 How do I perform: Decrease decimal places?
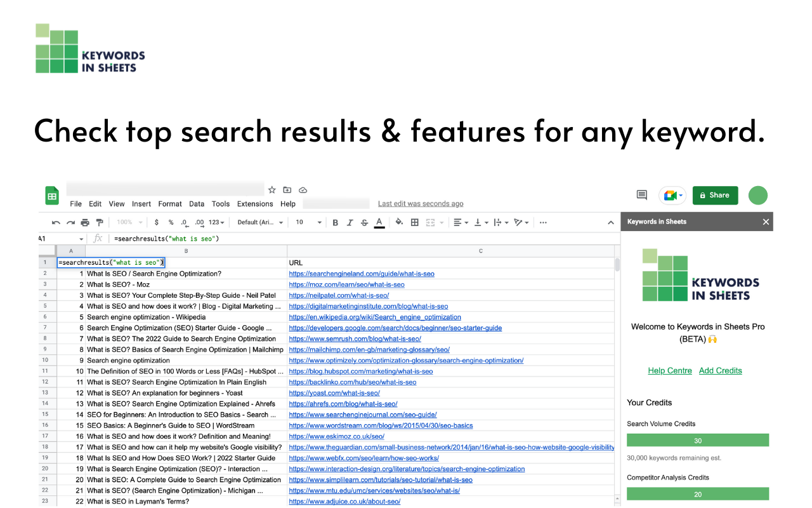point(184,222)
